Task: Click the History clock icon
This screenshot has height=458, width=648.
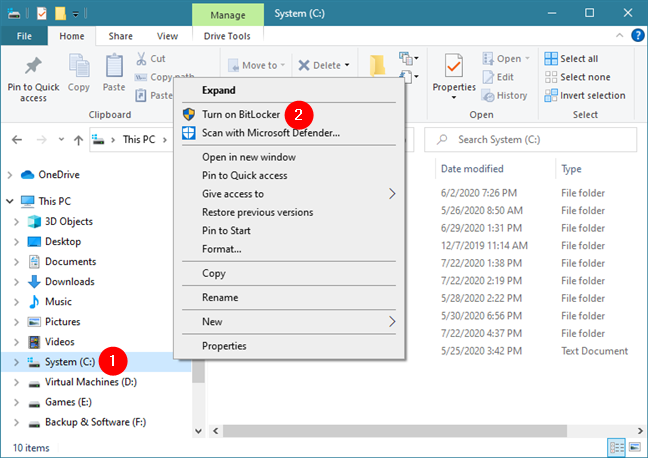Action: (x=488, y=95)
